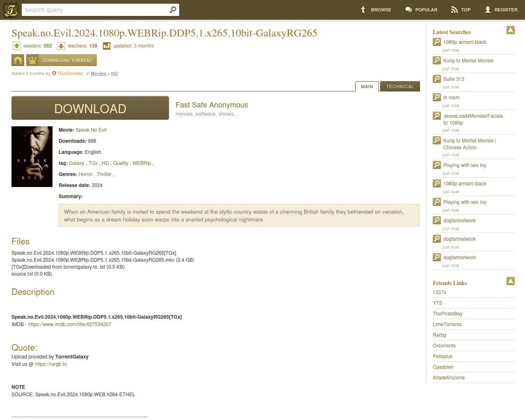Open the 'Suite 313' latest search
Image resolution: width=525 pixels, height=420 pixels.
454,79
